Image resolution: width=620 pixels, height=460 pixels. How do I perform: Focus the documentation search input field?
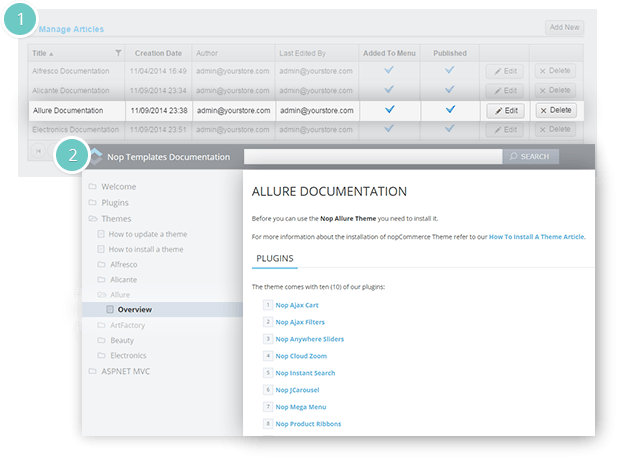point(373,157)
